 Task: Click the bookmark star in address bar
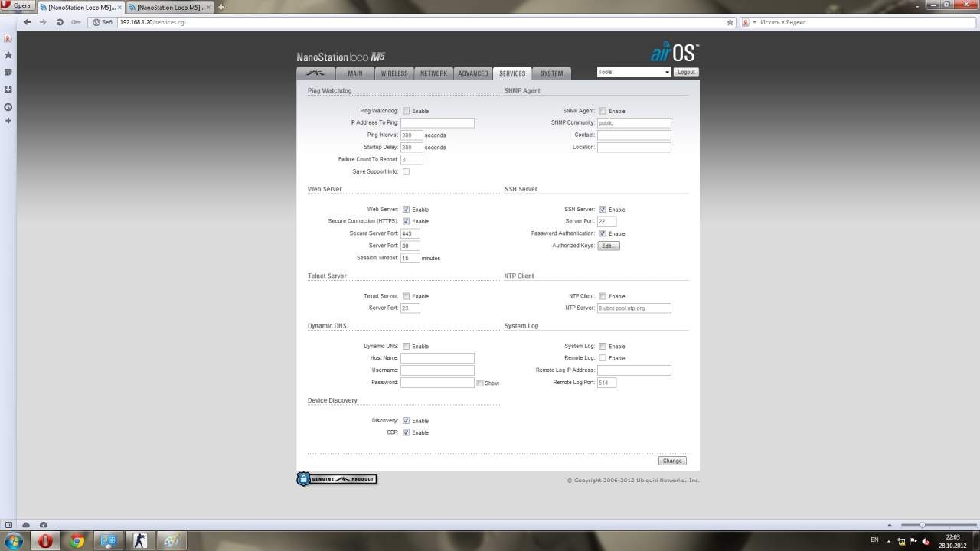[730, 22]
